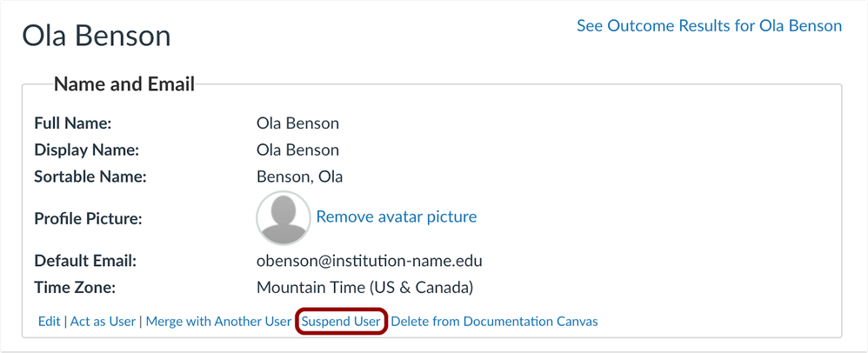Remove the avatar picture
This screenshot has width=868, height=353.
(x=396, y=216)
